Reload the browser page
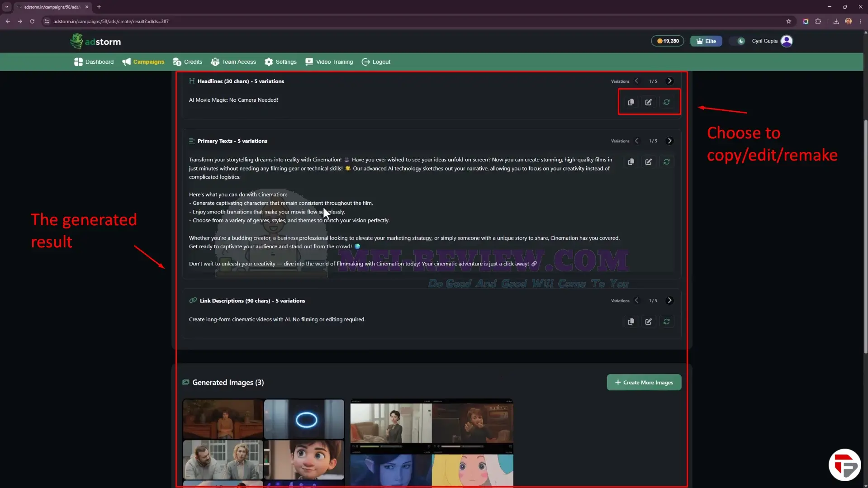The height and width of the screenshot is (488, 868). 32,21
